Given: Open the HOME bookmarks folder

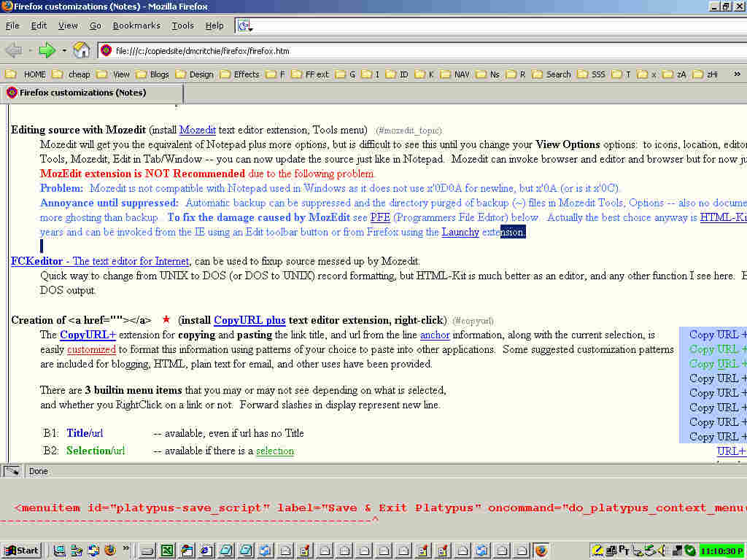Looking at the screenshot, I should point(26,74).
